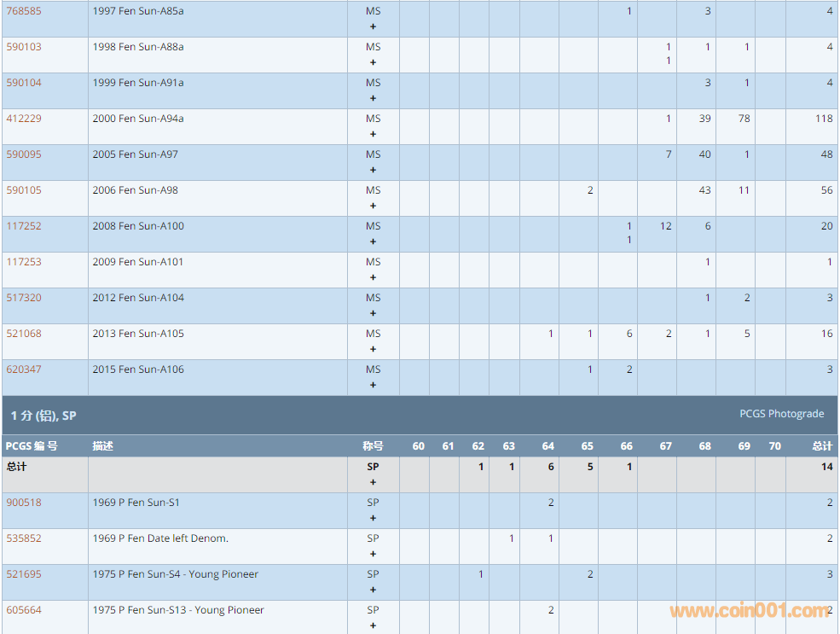Open PCGS number 535852 link
The image size is (840, 634).
click(x=23, y=538)
